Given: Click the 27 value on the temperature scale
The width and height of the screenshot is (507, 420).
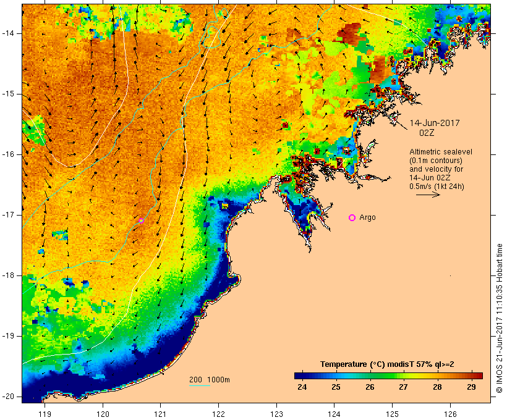Looking at the screenshot, I should tap(403, 387).
